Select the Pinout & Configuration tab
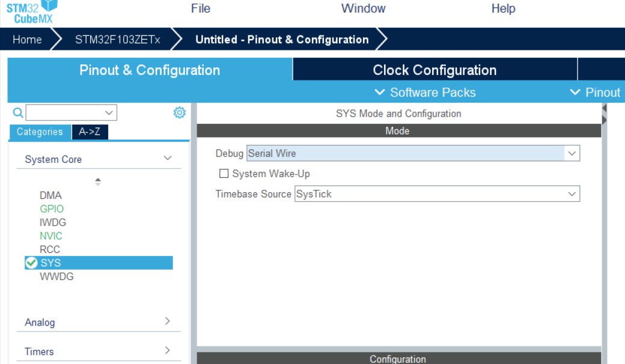 point(150,70)
